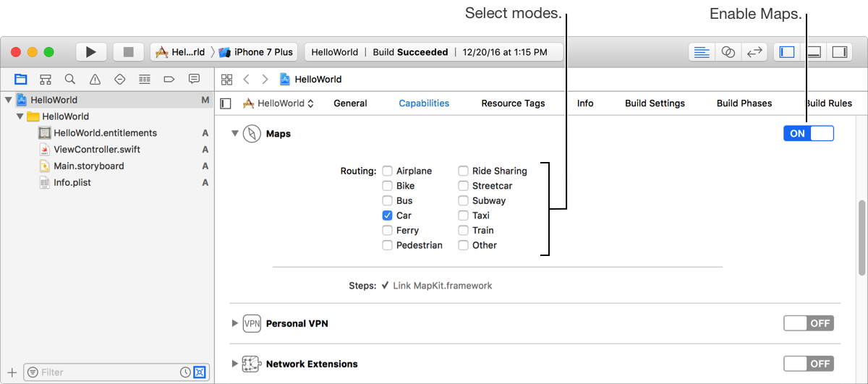The width and height of the screenshot is (868, 384).
Task: Switch to the Build Settings tab
Action: (655, 103)
